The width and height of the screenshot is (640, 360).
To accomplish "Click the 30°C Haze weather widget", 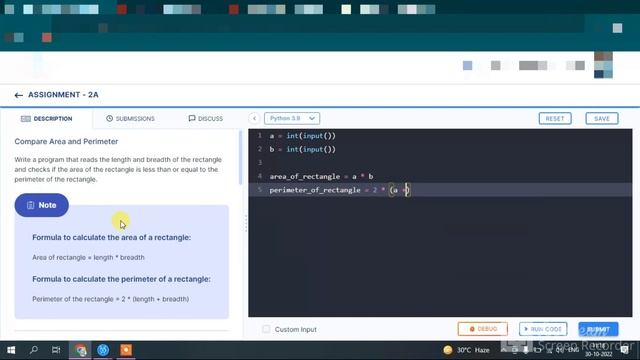I will pos(466,350).
